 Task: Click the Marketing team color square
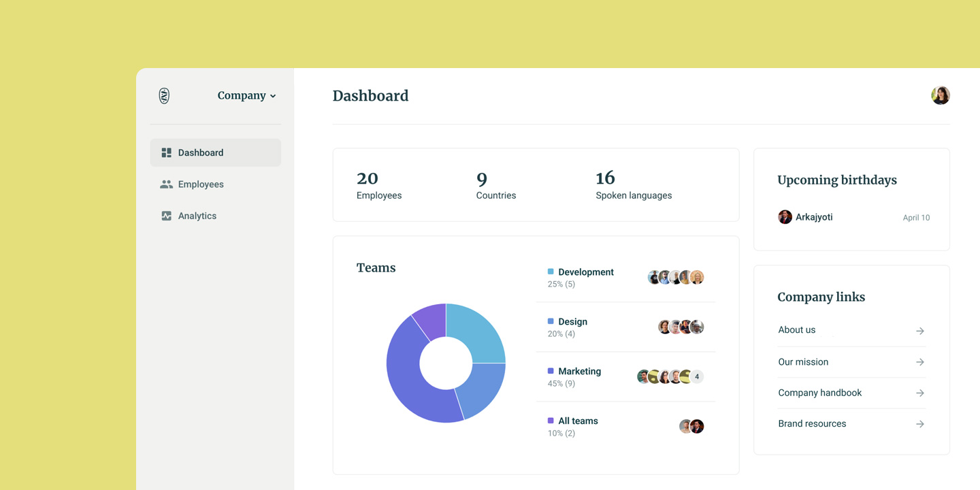[x=551, y=371]
